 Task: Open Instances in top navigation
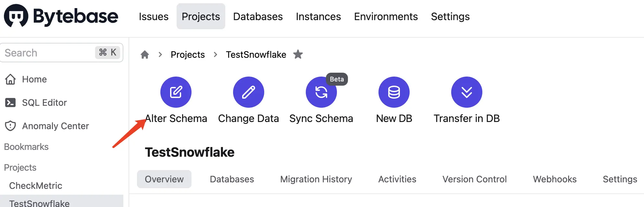[318, 17]
